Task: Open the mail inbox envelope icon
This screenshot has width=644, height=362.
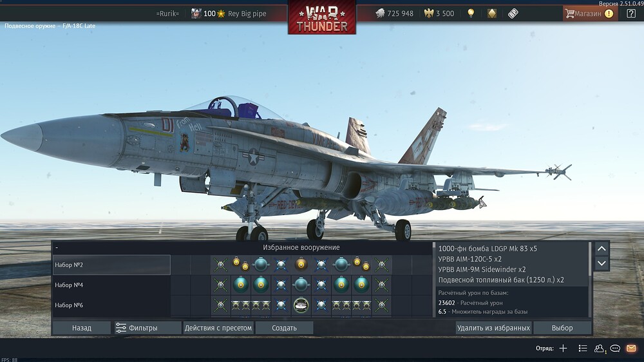Action: coord(631,348)
